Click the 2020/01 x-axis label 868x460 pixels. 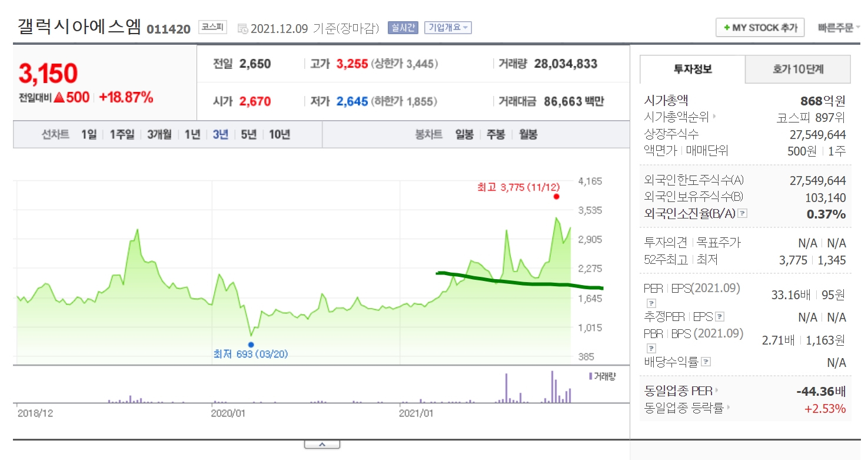228,413
